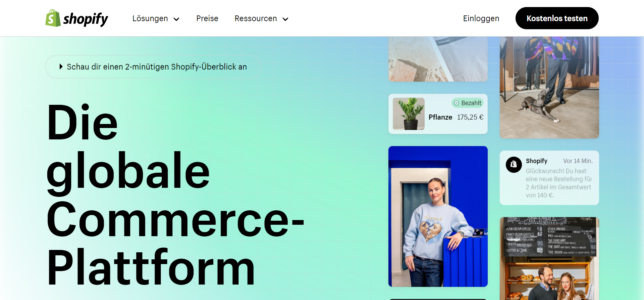Screen dimensions: 644x300
Task: Click the black Shopify notification icon
Action: point(514,165)
